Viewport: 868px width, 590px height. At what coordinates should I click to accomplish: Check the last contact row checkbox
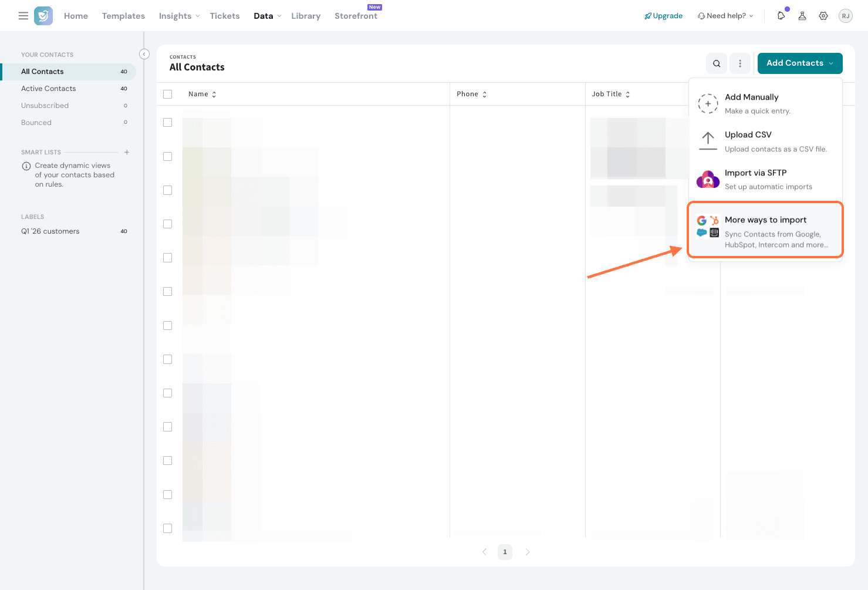[x=168, y=528]
